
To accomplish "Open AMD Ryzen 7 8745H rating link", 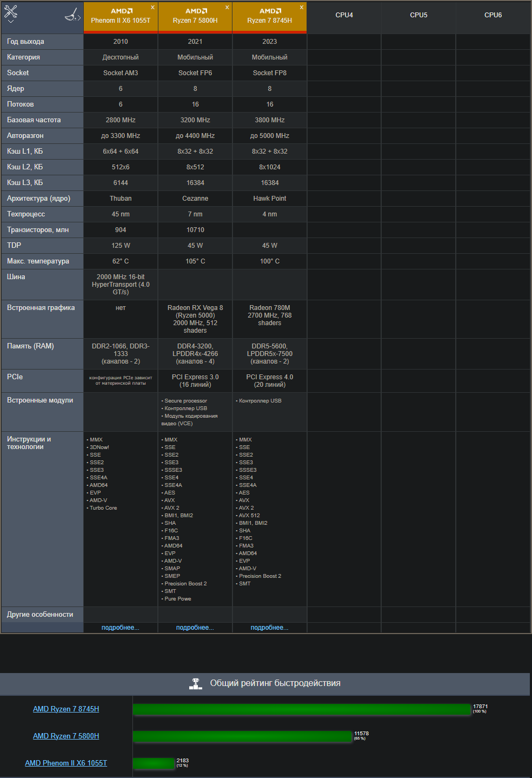I will (x=66, y=709).
